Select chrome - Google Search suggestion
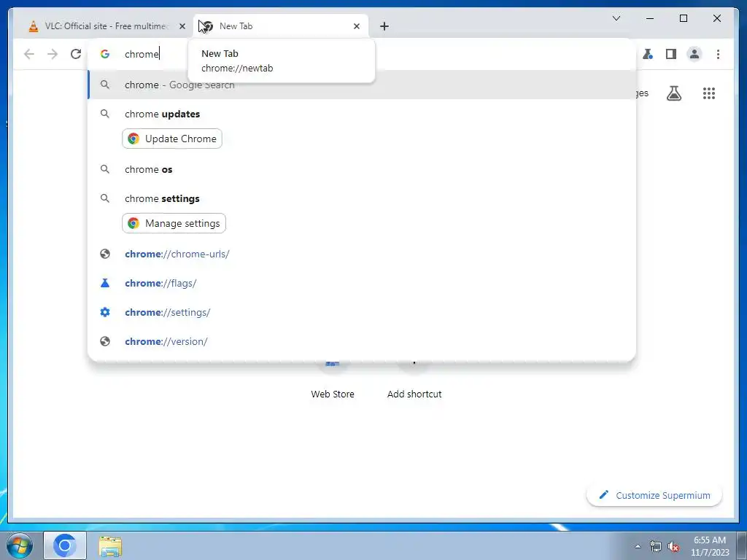 pos(362,85)
